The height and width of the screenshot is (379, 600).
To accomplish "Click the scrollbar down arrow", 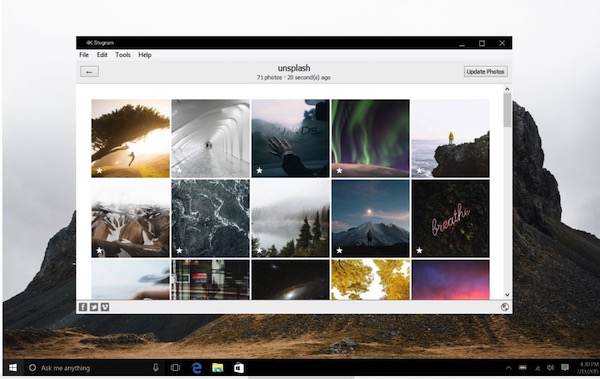I will pos(507,295).
